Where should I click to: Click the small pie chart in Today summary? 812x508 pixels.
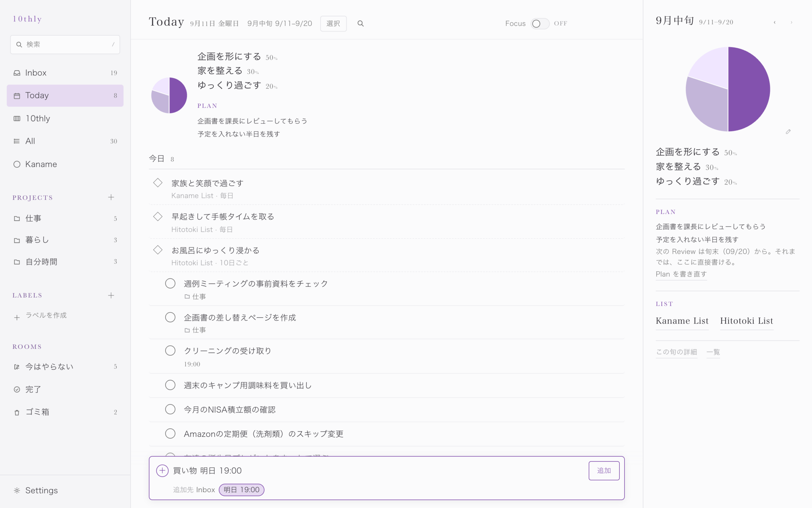coord(169,96)
